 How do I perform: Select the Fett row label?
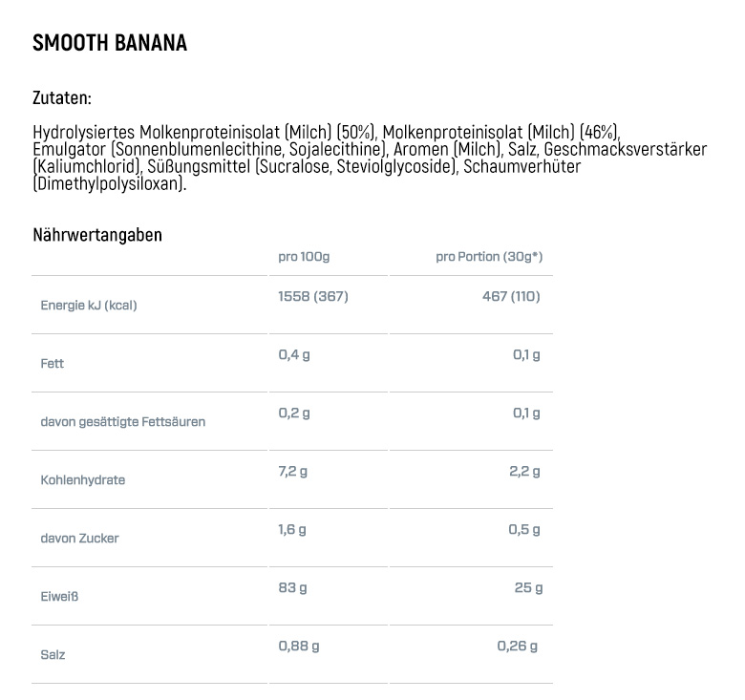click(x=53, y=363)
